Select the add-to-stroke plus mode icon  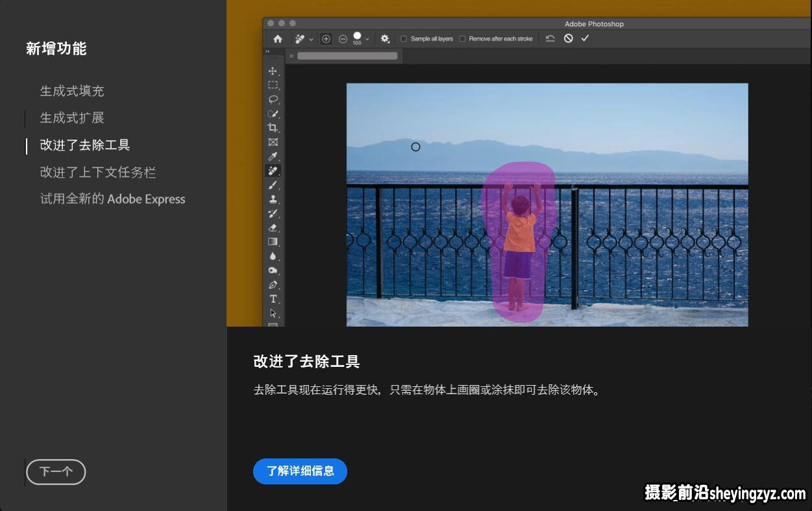pyautogui.click(x=326, y=39)
